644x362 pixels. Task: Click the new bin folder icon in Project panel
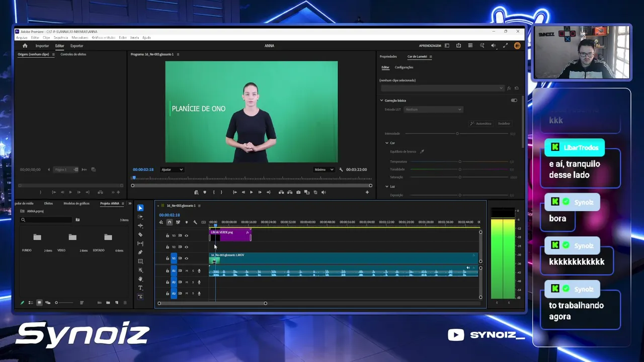(108, 303)
